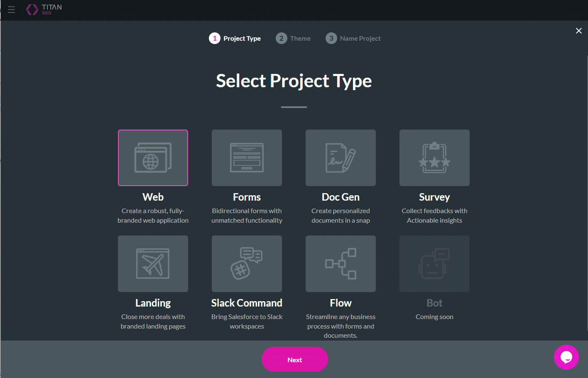Go to the Name Project step

pos(353,38)
